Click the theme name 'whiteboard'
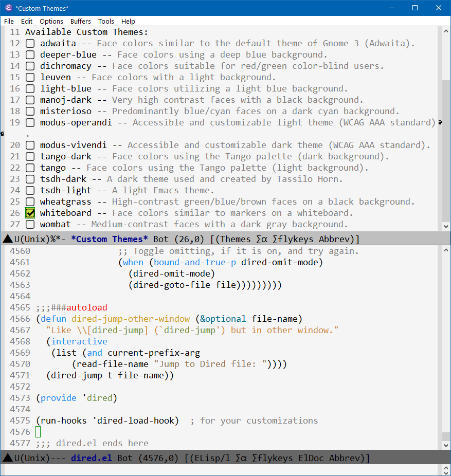Viewport: 451px width, 476px height. pos(66,213)
